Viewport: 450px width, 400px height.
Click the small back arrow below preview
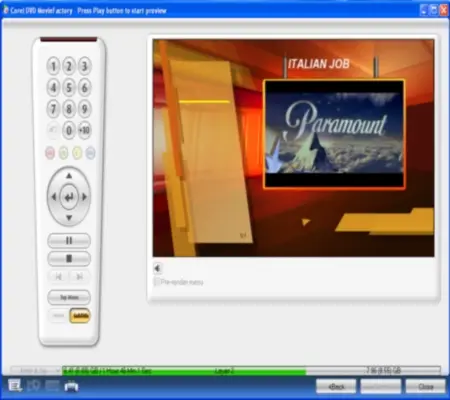click(157, 268)
